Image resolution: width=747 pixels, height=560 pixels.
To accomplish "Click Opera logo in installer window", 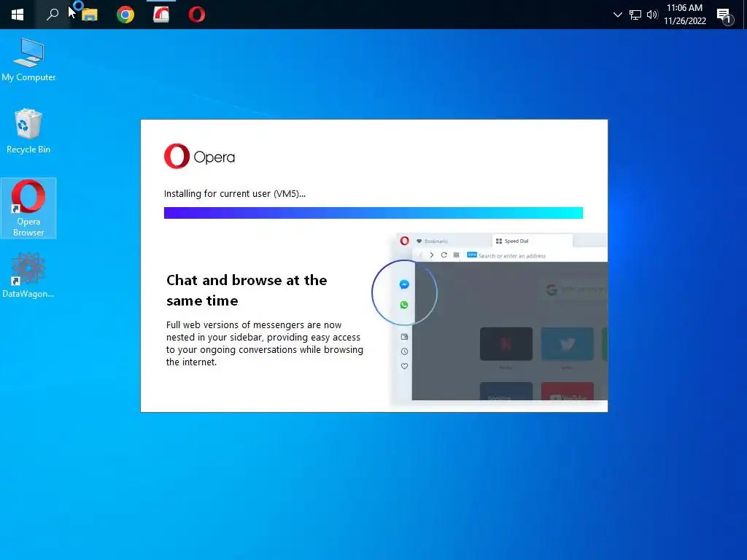I will [x=199, y=156].
